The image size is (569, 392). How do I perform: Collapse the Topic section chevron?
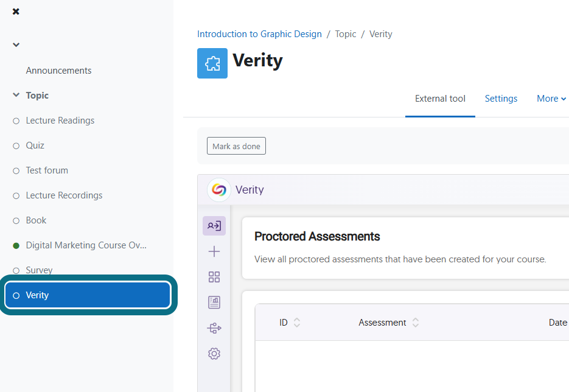click(16, 95)
